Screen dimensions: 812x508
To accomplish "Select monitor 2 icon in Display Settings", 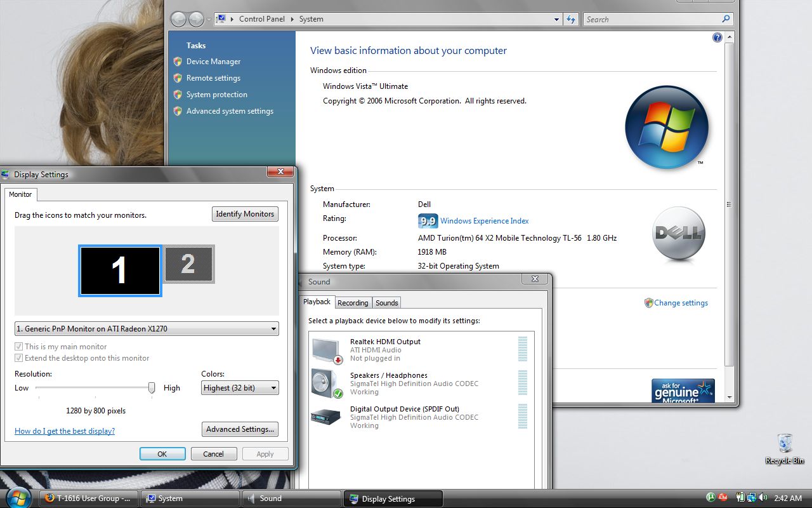I will coord(188,264).
